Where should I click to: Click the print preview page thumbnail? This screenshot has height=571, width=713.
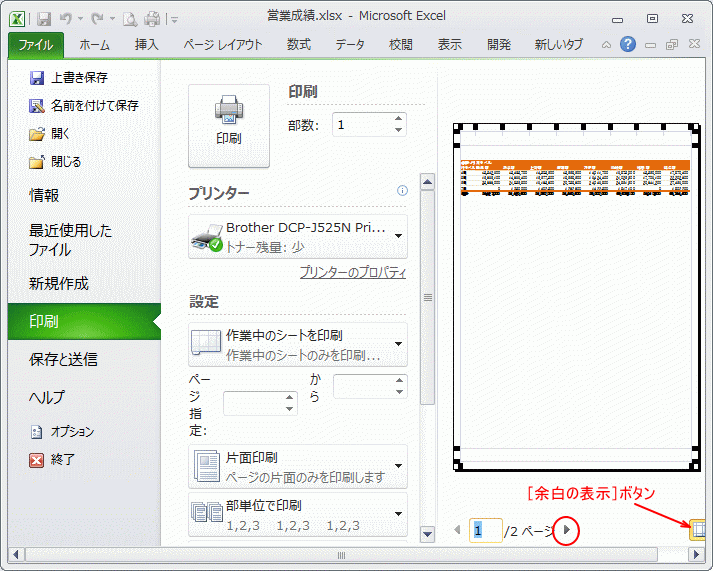tap(577, 297)
